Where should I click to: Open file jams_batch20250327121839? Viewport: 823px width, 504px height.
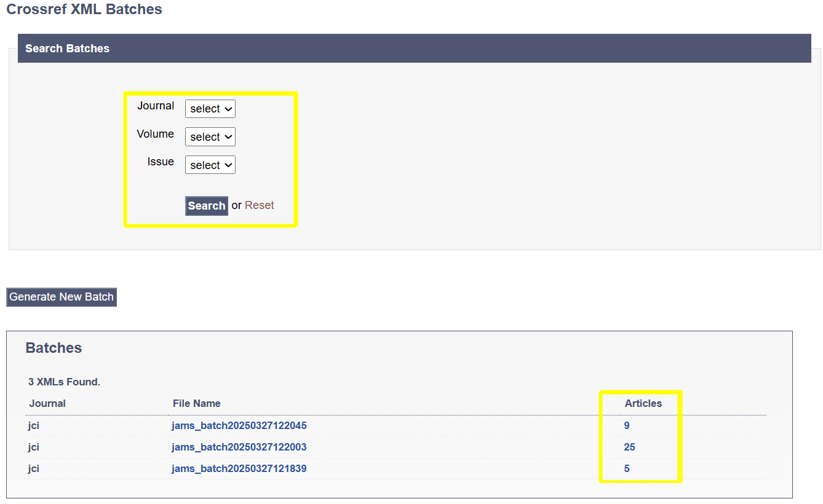[x=239, y=468]
